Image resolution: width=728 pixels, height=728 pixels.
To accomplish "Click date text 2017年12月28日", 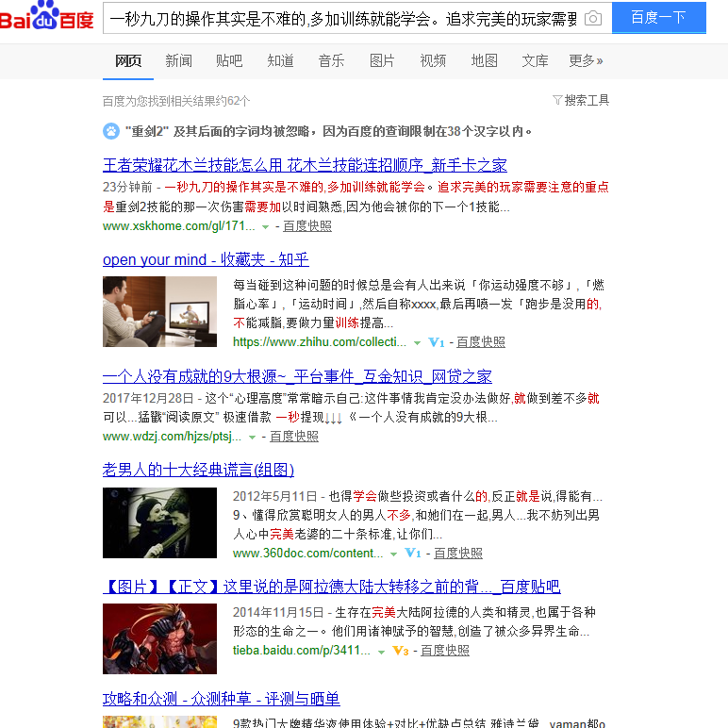I will pyautogui.click(x=148, y=398).
